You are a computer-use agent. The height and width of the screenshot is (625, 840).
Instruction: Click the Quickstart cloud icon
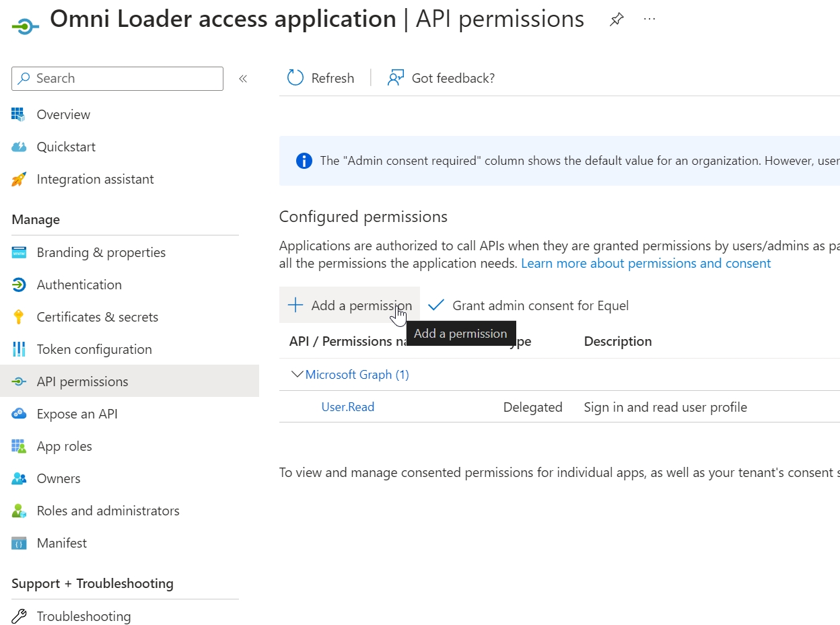click(19, 147)
